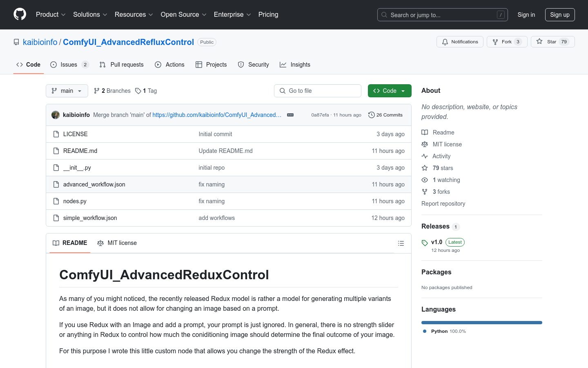Switch to the MIT license tab
Screen dimensions: 588x368
pyautogui.click(x=117, y=243)
